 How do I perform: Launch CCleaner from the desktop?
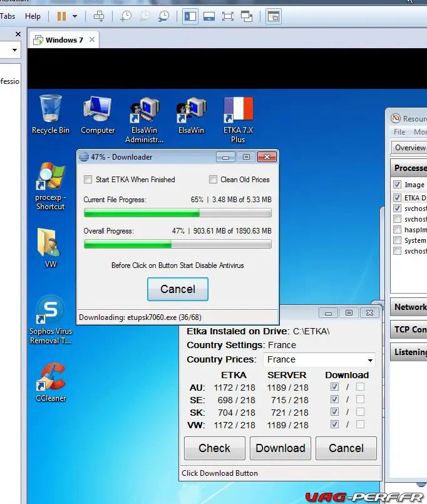click(x=50, y=378)
